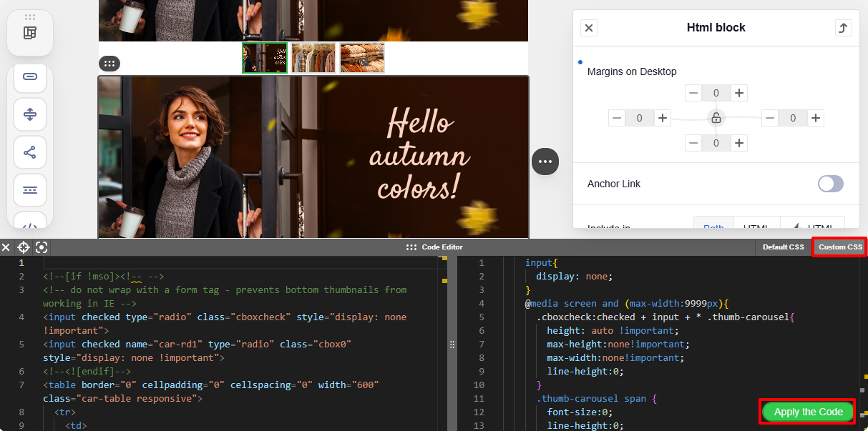868x431 pixels.
Task: Click the 'Anchor Link' label
Action: pos(614,184)
